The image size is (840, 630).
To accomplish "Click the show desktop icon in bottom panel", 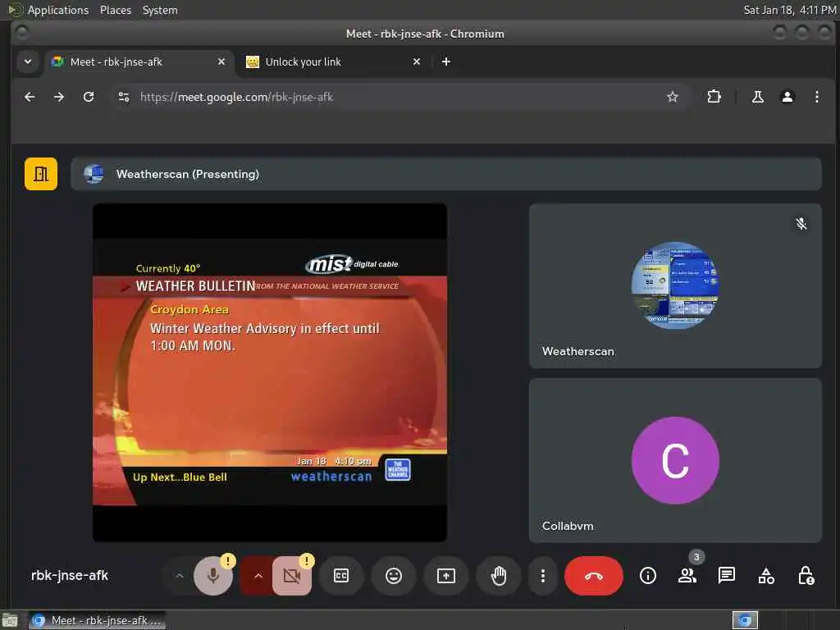I will coord(9,621).
